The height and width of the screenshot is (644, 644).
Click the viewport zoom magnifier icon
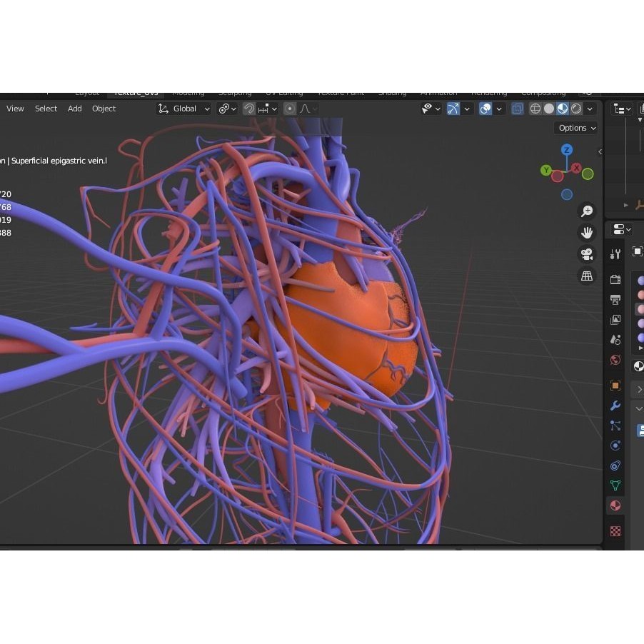point(586,211)
